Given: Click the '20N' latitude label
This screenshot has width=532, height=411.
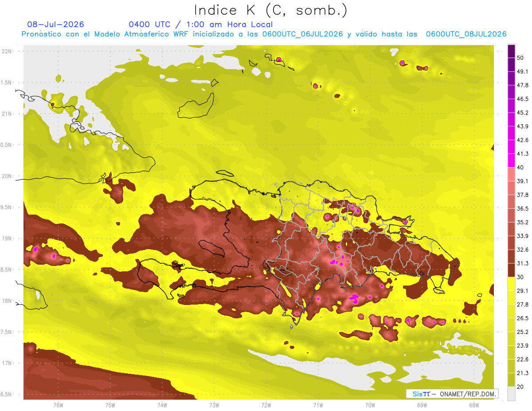Looking at the screenshot, I should pos(7,176).
